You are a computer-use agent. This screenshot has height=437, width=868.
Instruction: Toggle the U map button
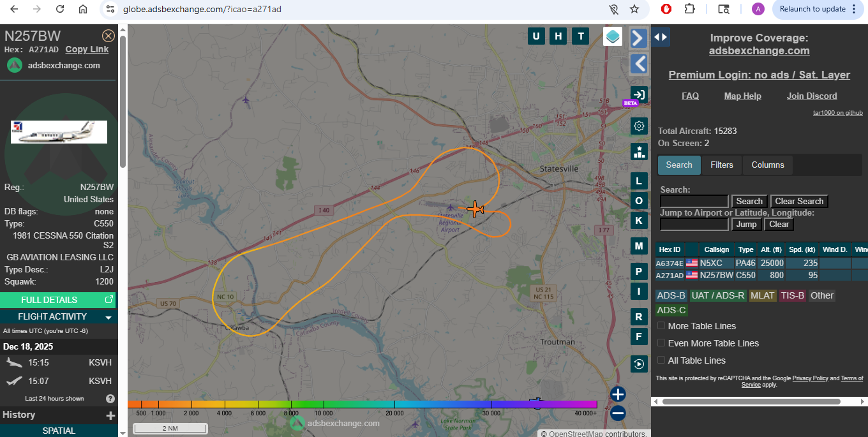(x=536, y=36)
